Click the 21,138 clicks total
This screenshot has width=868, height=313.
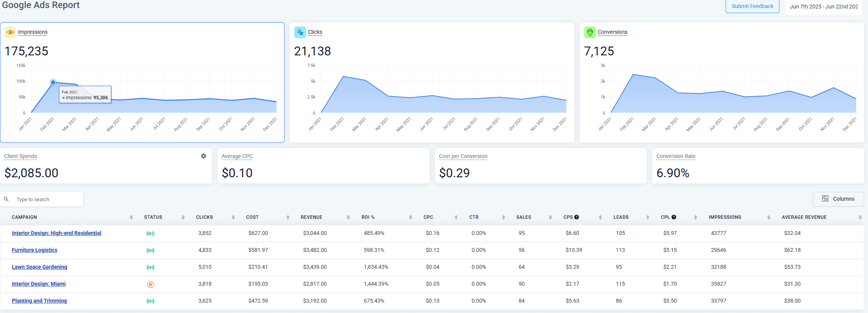(313, 51)
